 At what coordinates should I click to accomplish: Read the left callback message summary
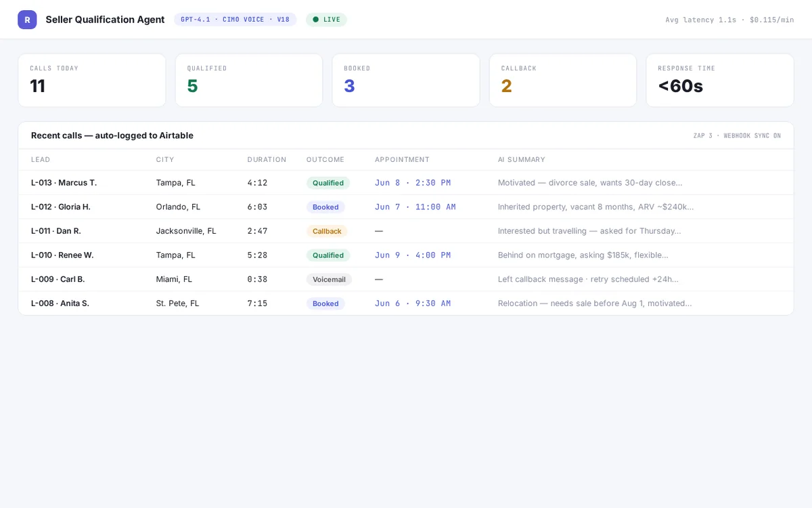(x=588, y=279)
